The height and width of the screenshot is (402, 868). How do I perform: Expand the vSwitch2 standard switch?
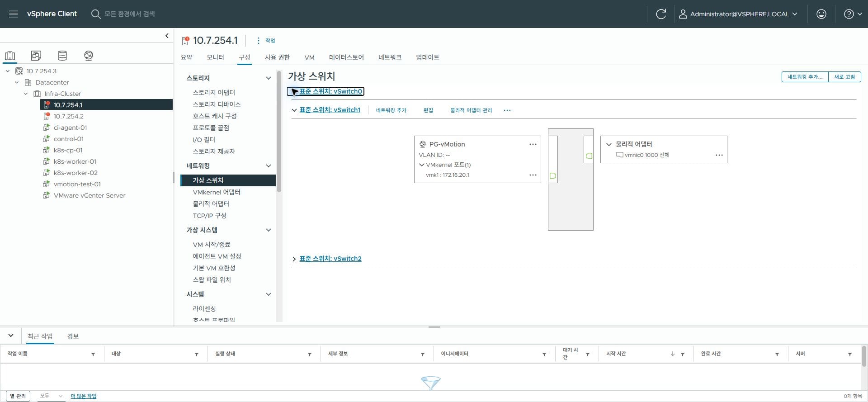click(x=294, y=259)
